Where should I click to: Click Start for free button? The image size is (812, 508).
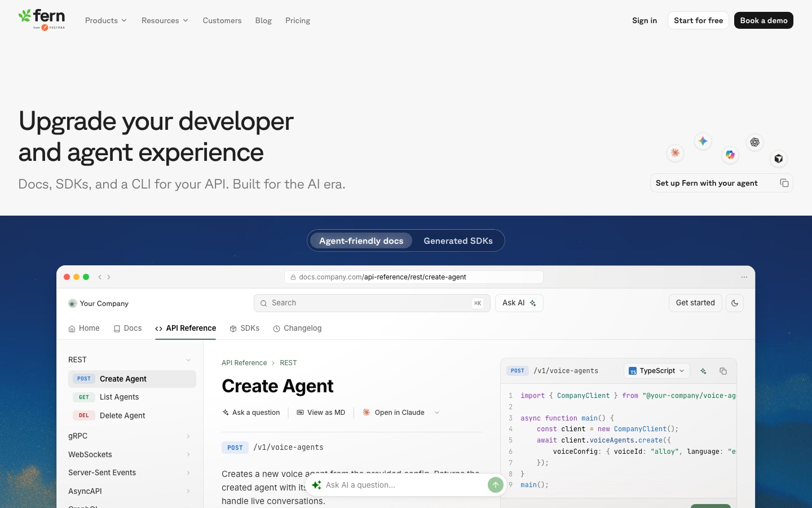698,20
